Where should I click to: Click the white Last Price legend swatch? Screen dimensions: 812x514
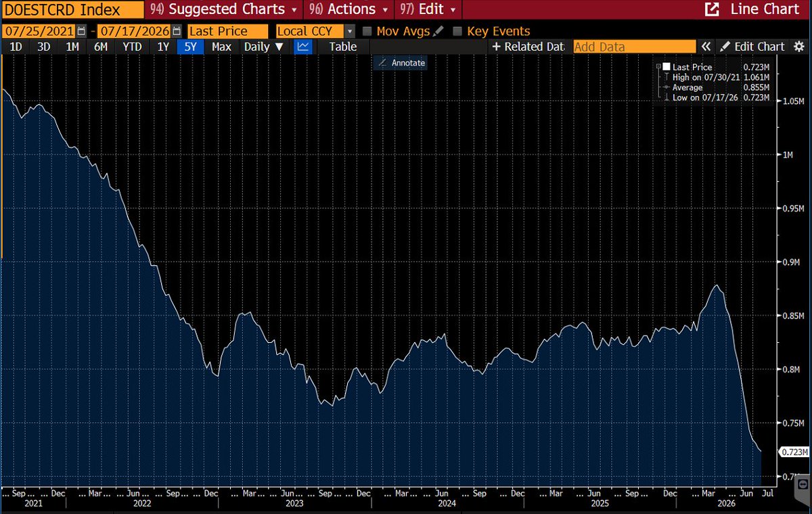click(667, 67)
